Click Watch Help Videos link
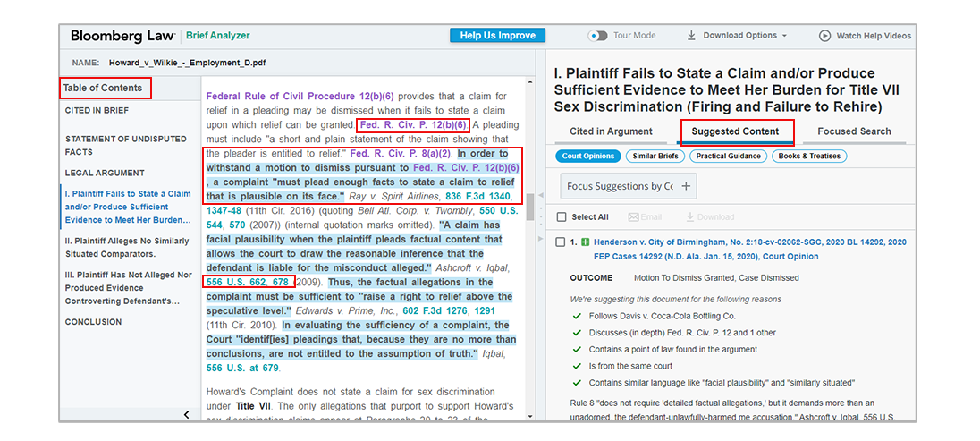This screenshot has height=441, width=980. (x=874, y=36)
